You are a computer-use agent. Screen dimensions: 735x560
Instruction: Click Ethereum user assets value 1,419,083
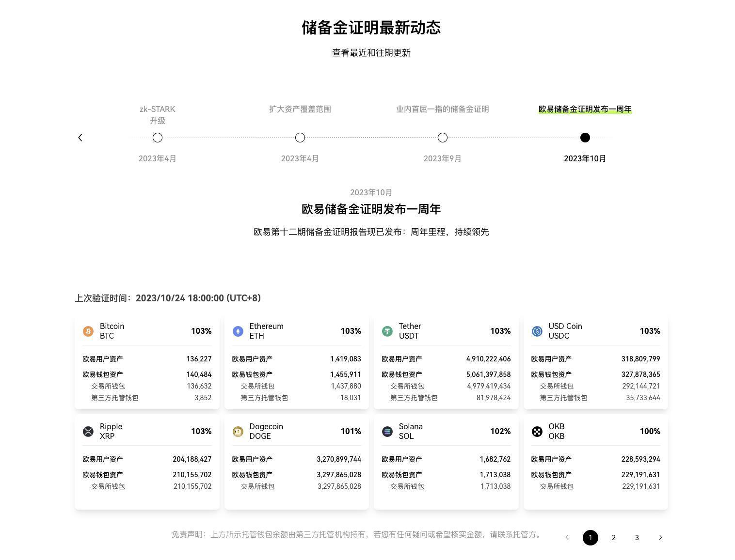(346, 359)
